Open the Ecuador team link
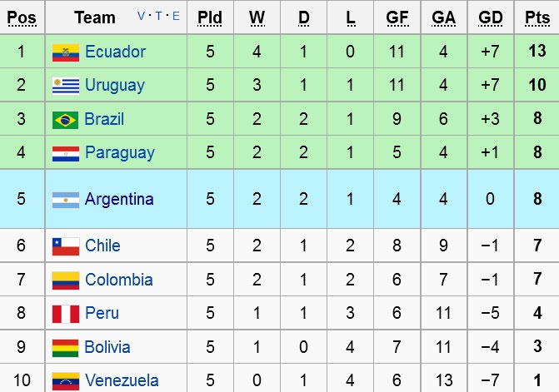The width and height of the screenshot is (559, 392). pos(115,52)
